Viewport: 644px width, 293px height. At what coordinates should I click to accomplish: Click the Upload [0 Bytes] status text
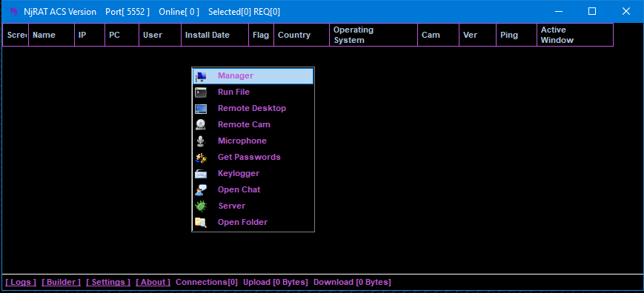(276, 282)
